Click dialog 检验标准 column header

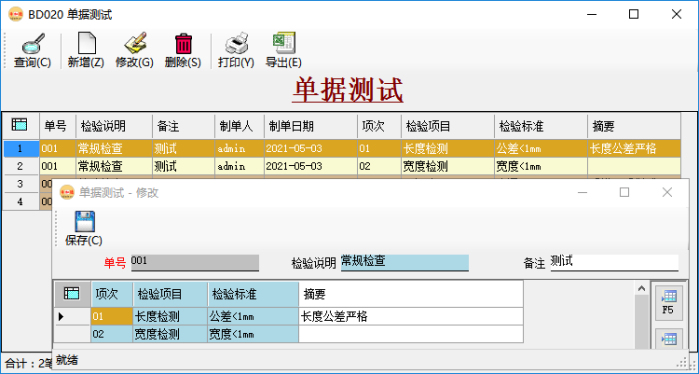click(x=253, y=294)
